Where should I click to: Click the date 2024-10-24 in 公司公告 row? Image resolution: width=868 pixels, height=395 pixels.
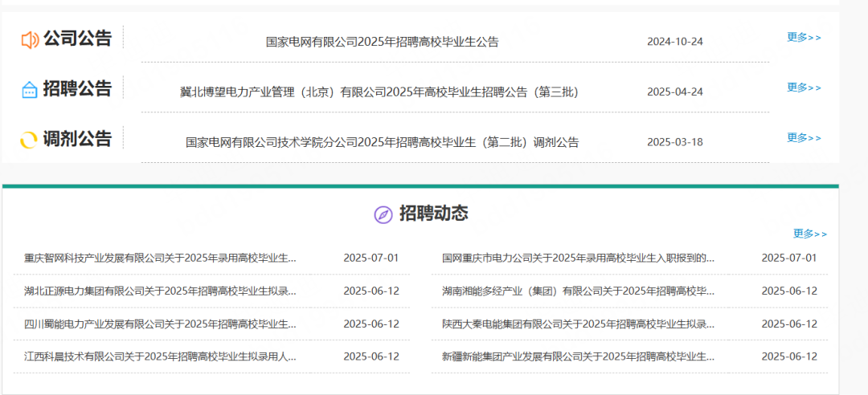675,42
